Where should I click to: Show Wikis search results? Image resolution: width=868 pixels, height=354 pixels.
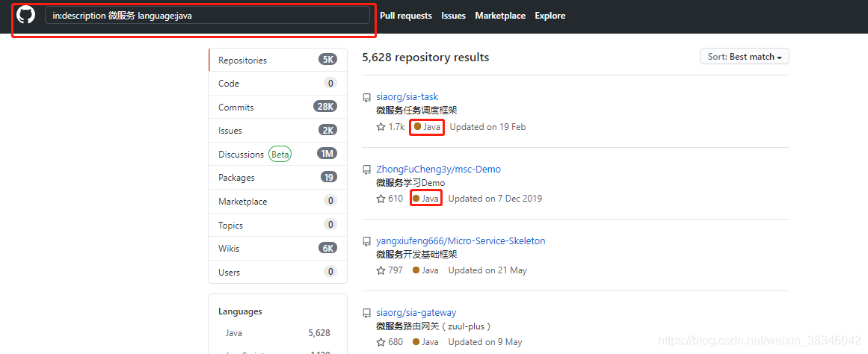click(x=278, y=249)
